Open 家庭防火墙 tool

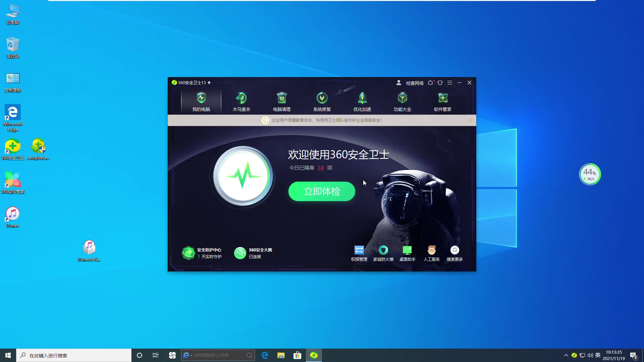383,253
